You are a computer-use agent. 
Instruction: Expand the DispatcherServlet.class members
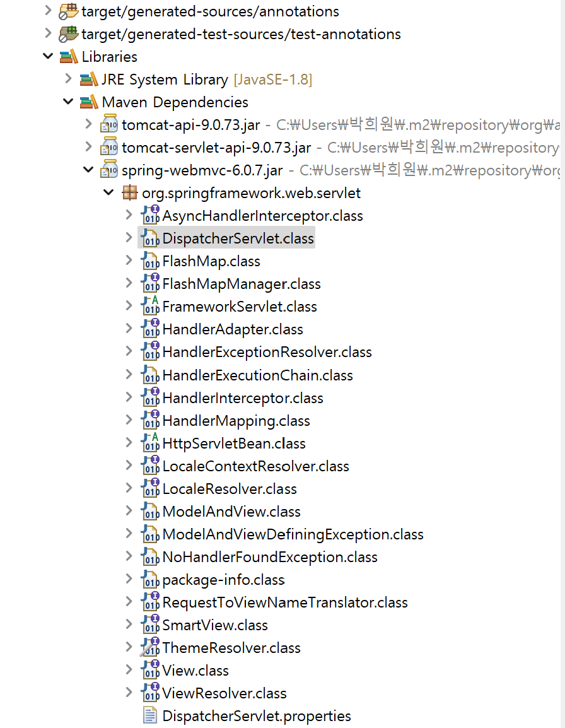point(129,237)
